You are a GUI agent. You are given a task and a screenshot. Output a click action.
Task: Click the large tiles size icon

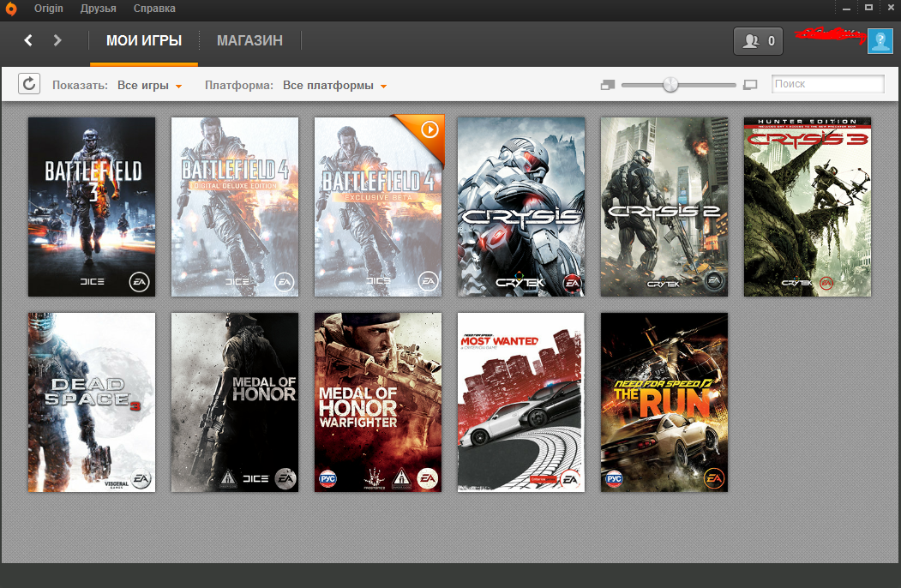(750, 85)
